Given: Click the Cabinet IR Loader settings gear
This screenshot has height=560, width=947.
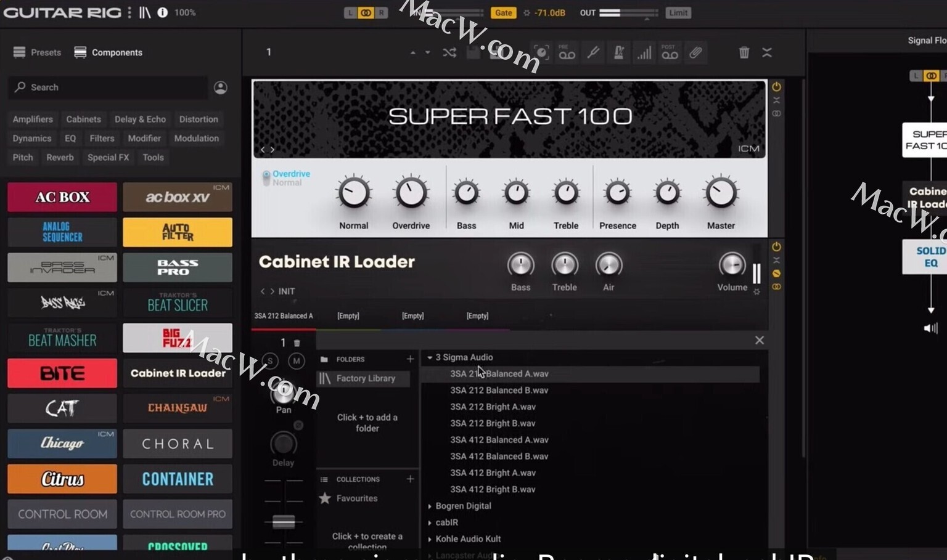Looking at the screenshot, I should [x=756, y=291].
